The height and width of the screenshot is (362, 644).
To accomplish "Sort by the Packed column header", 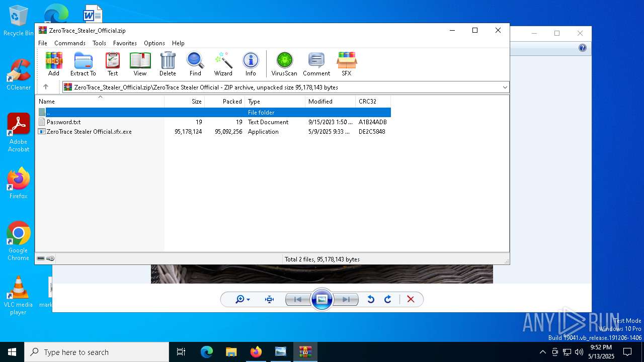I will [225, 102].
